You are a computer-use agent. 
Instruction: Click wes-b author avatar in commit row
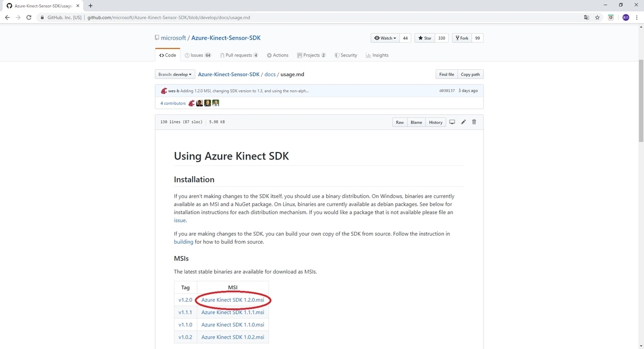tap(164, 91)
